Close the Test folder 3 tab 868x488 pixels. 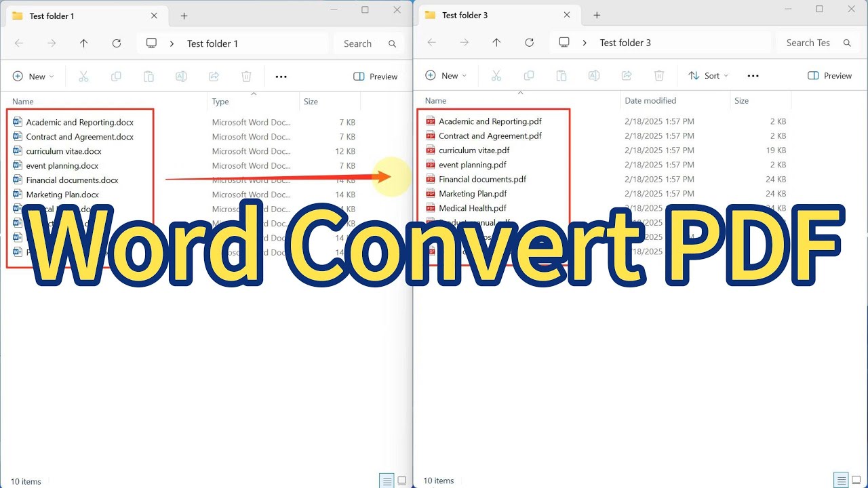point(567,15)
